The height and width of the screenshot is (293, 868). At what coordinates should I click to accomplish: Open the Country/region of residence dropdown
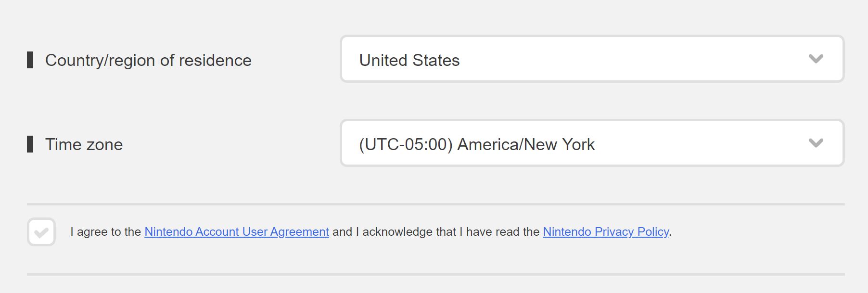coord(592,59)
